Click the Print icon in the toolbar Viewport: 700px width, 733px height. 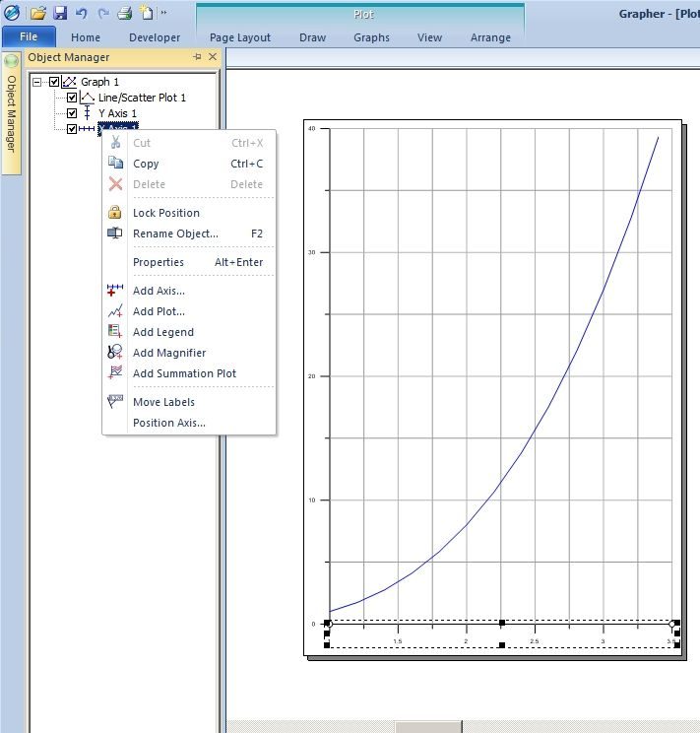pos(125,13)
